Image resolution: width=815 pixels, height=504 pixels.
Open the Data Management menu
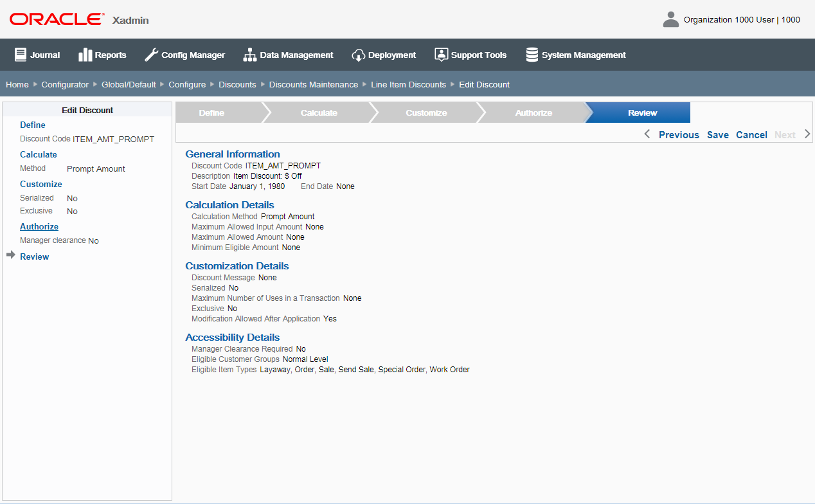288,55
